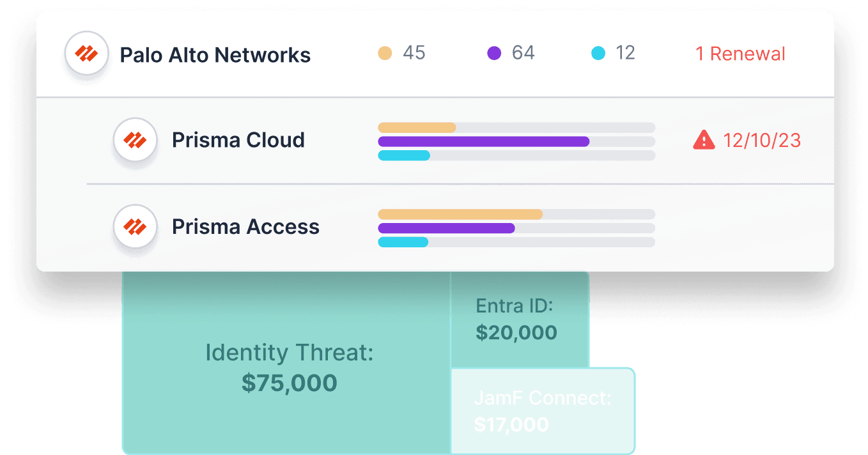Viewport: 868px width, 455px height.
Task: Click the Prisma Access logo icon
Action: pyautogui.click(x=135, y=226)
